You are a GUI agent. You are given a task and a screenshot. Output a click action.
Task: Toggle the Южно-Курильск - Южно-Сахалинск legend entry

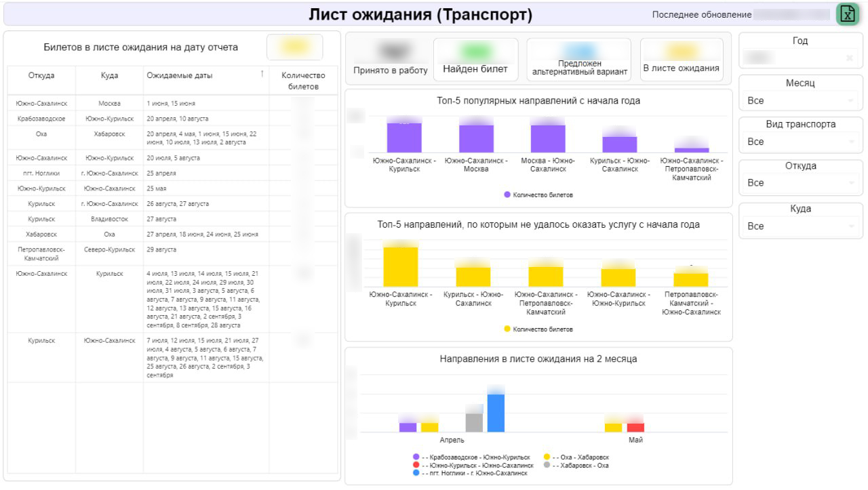pyautogui.click(x=473, y=466)
